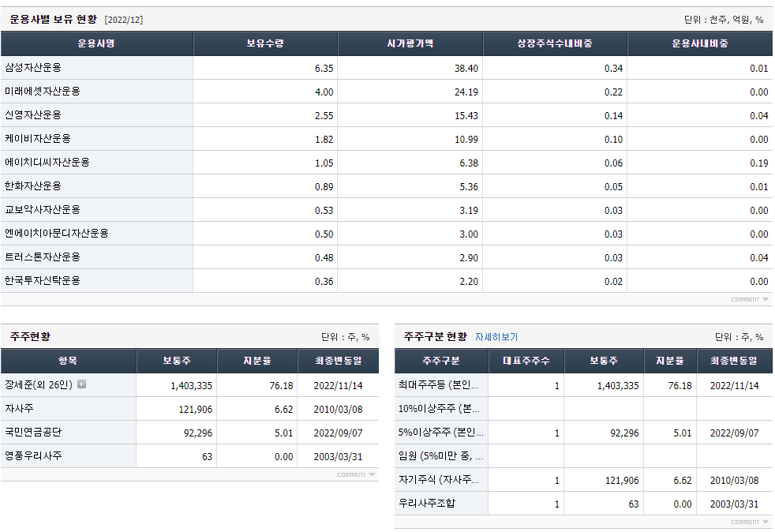775x532 pixels.
Task: Click 24.19 value for 미래에셋자산운용
Action: coord(466,92)
